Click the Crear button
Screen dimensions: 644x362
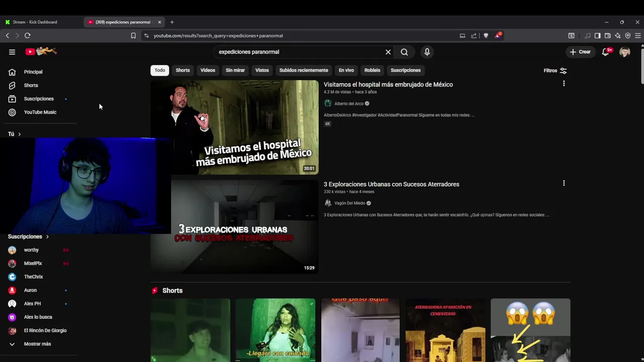click(x=580, y=52)
